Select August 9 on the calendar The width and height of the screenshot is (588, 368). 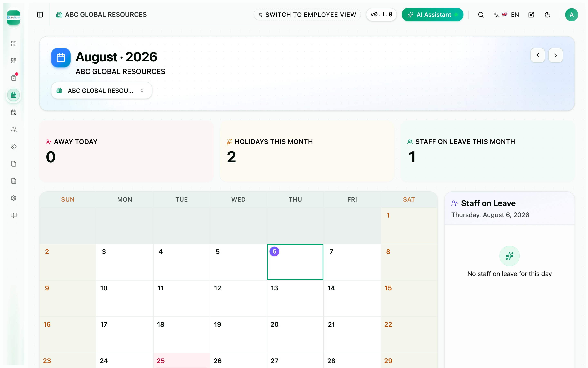pos(68,299)
